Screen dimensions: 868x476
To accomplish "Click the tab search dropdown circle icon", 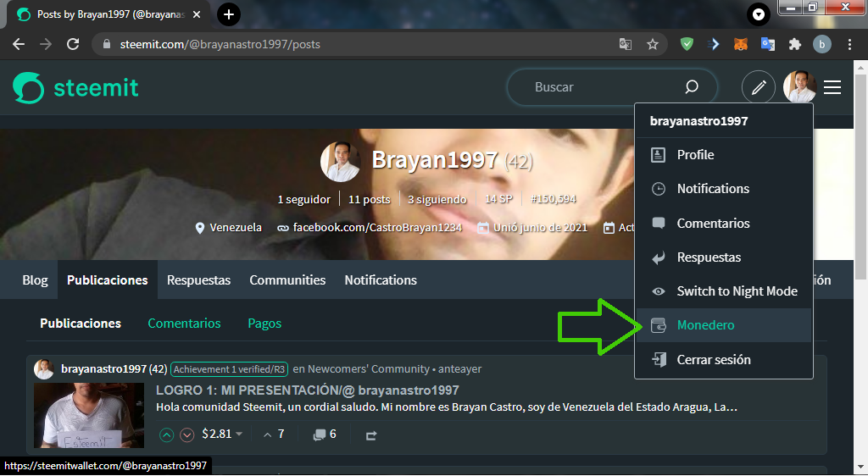I will (759, 14).
